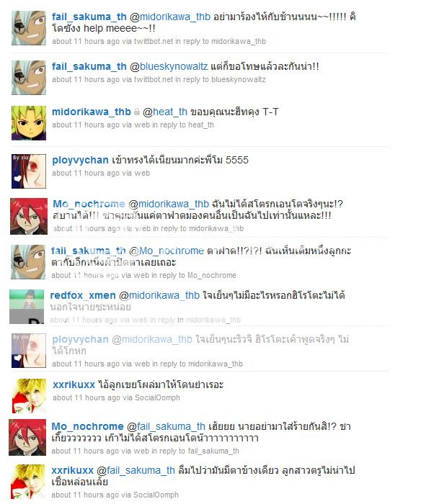Open the first fail_sakuma_th avatar thumbnail
The width and height of the screenshot is (444, 504).
coord(29,28)
